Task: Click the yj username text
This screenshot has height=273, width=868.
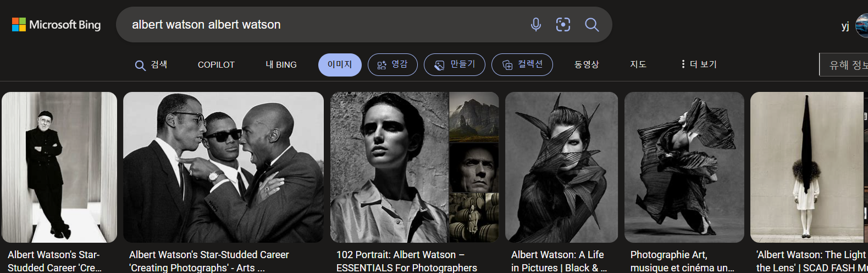Action: coord(845,26)
